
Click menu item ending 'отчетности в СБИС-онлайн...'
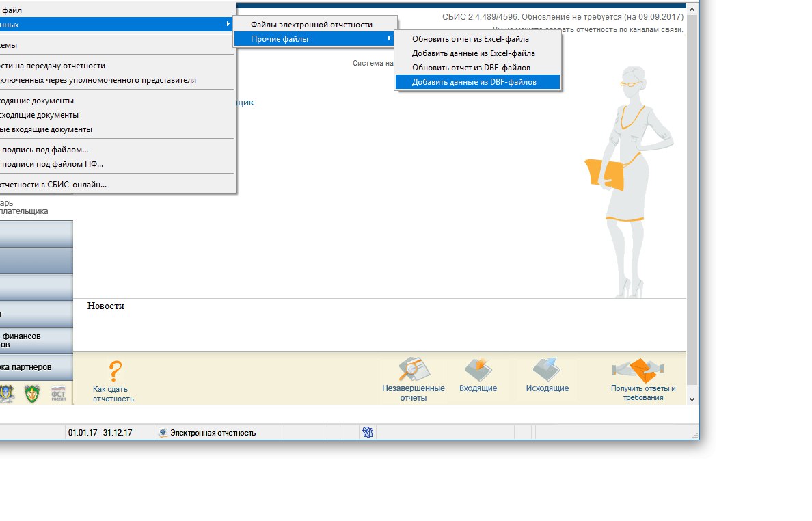pos(117,185)
